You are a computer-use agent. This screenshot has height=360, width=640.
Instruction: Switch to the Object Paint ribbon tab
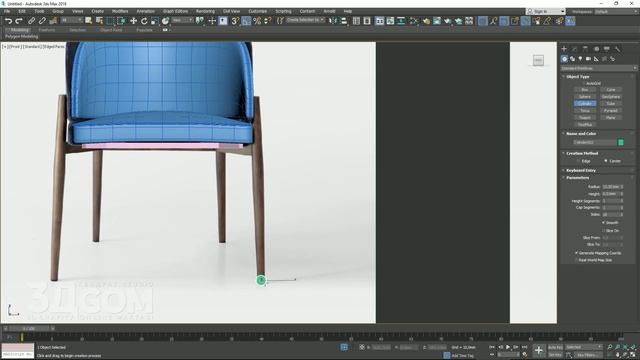pos(111,30)
